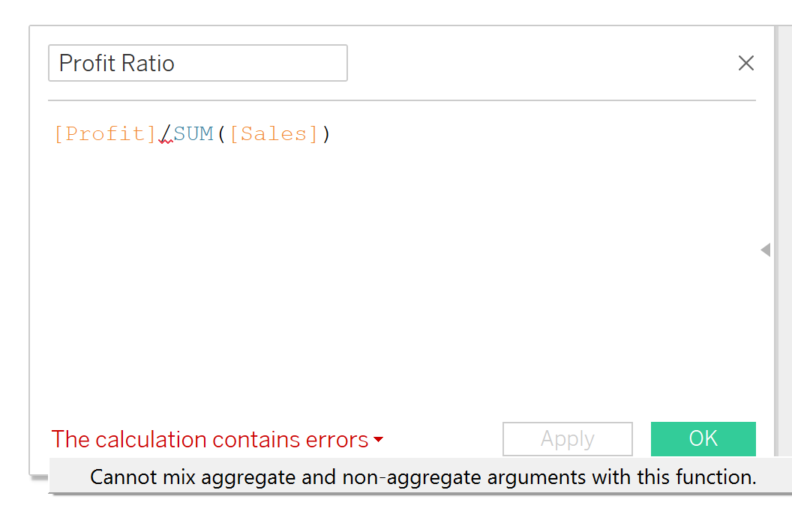Click the green OK confirmation area
792x532 pixels.
click(703, 439)
